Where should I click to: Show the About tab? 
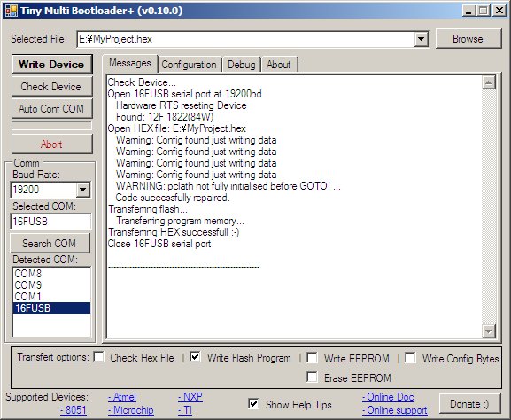click(279, 65)
